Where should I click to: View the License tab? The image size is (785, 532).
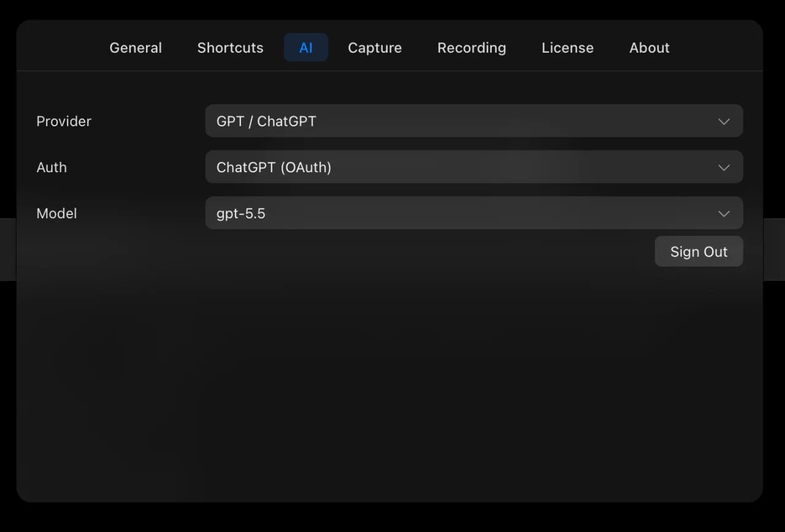pos(567,48)
